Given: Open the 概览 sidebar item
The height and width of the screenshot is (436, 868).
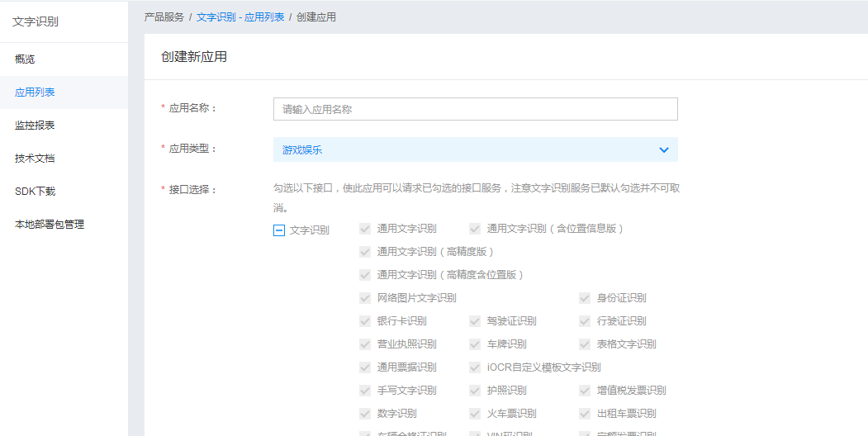Looking at the screenshot, I should (64, 59).
